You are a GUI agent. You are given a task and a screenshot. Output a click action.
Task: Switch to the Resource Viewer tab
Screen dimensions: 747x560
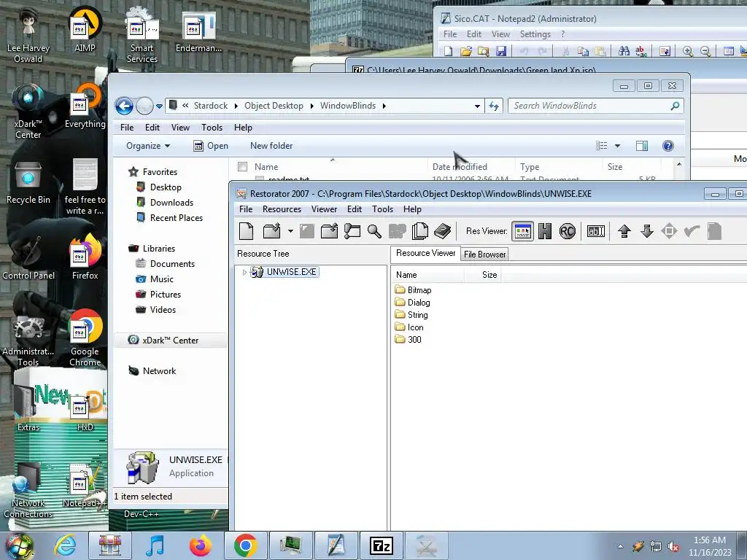[425, 253]
